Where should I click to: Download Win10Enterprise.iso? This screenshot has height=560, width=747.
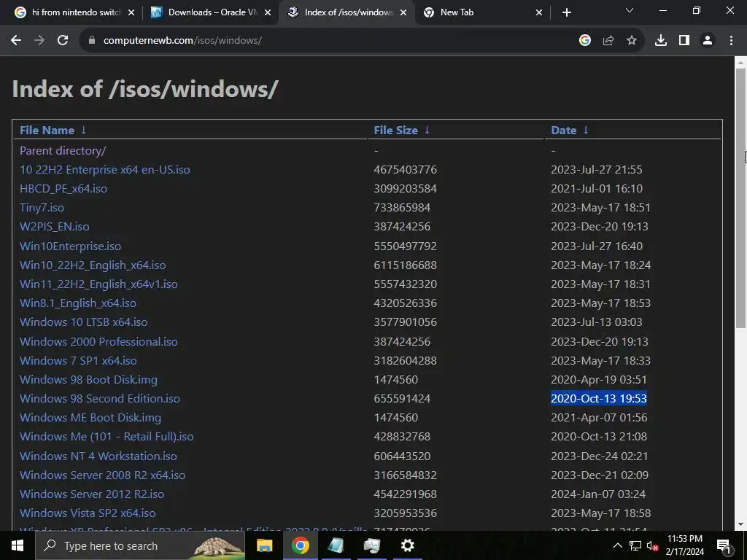pos(71,246)
